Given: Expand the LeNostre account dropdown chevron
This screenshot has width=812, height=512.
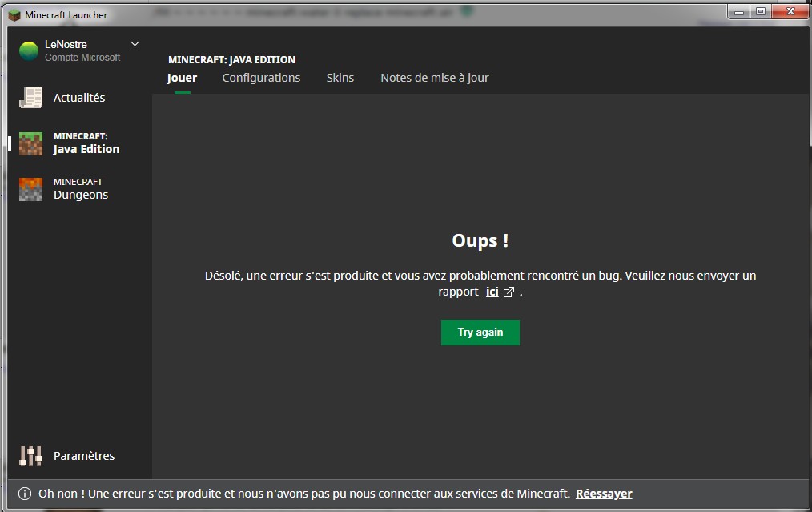Looking at the screenshot, I should (135, 44).
